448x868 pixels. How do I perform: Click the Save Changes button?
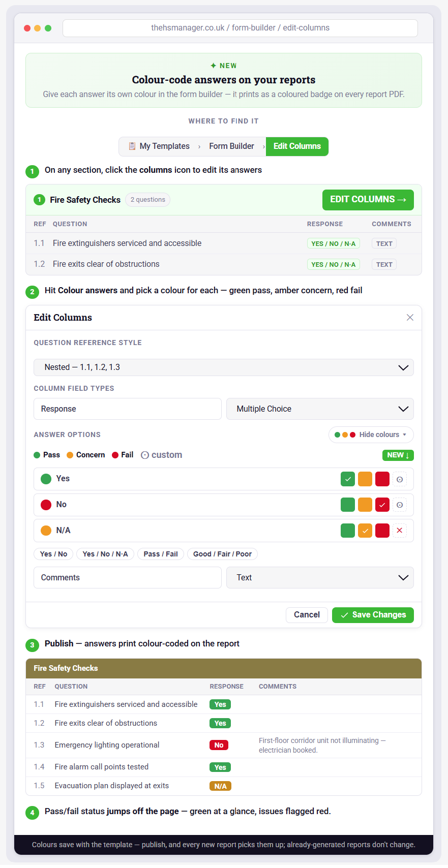[373, 615]
